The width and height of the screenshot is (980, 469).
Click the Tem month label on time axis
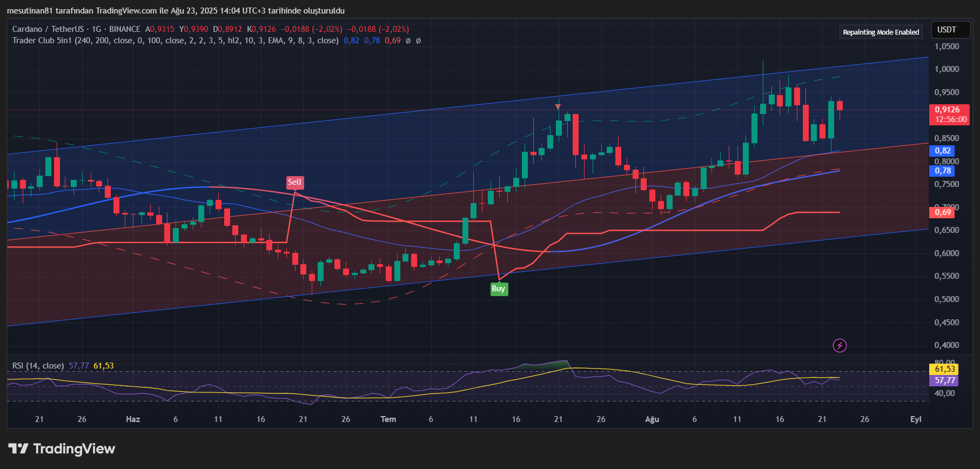pos(388,419)
